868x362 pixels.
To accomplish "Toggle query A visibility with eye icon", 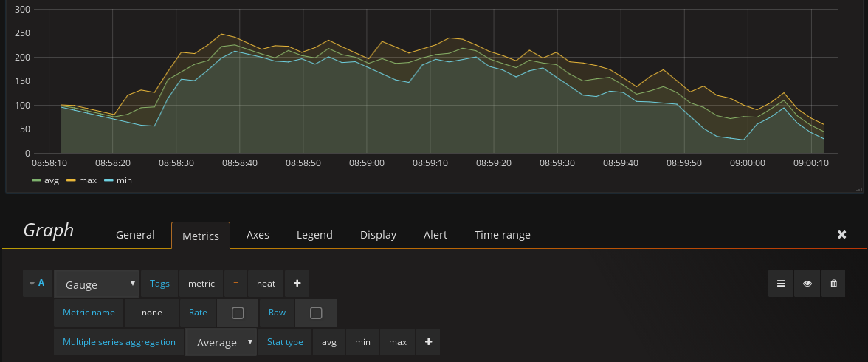I will point(807,283).
